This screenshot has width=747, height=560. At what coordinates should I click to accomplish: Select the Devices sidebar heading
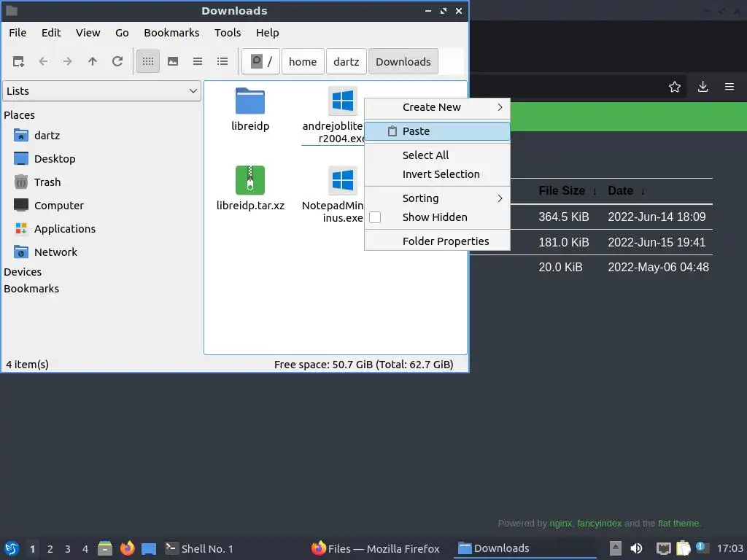pos(23,272)
